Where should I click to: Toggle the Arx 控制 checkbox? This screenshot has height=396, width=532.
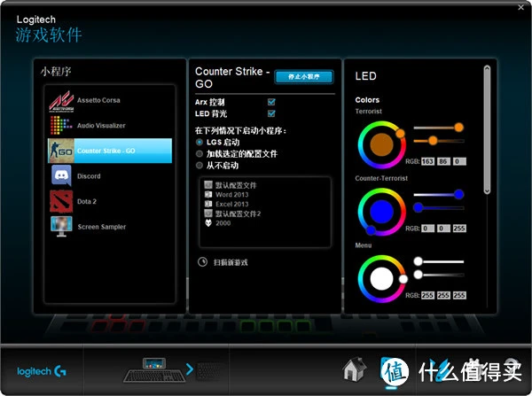(271, 102)
